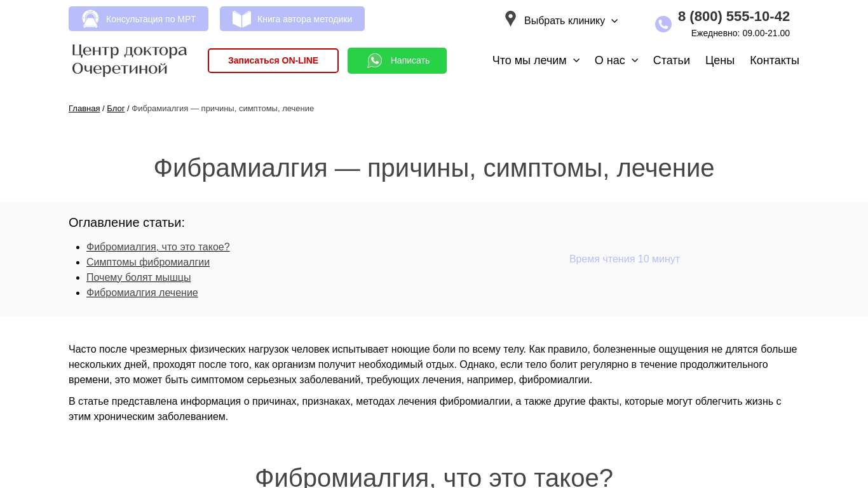Click the map pin location icon
The height and width of the screenshot is (488, 868).
coord(510,19)
